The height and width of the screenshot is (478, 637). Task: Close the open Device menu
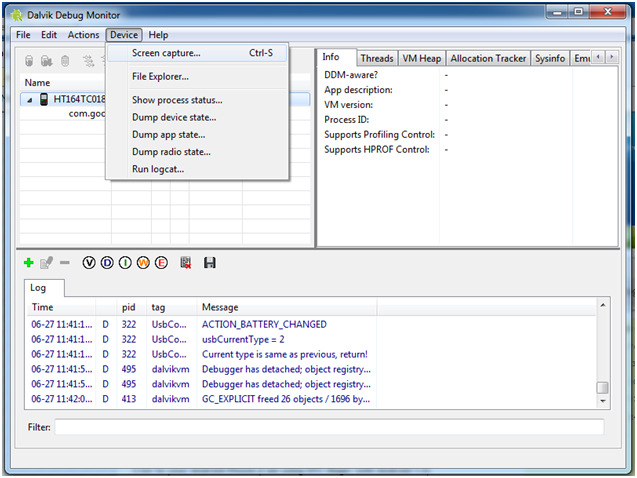click(124, 35)
